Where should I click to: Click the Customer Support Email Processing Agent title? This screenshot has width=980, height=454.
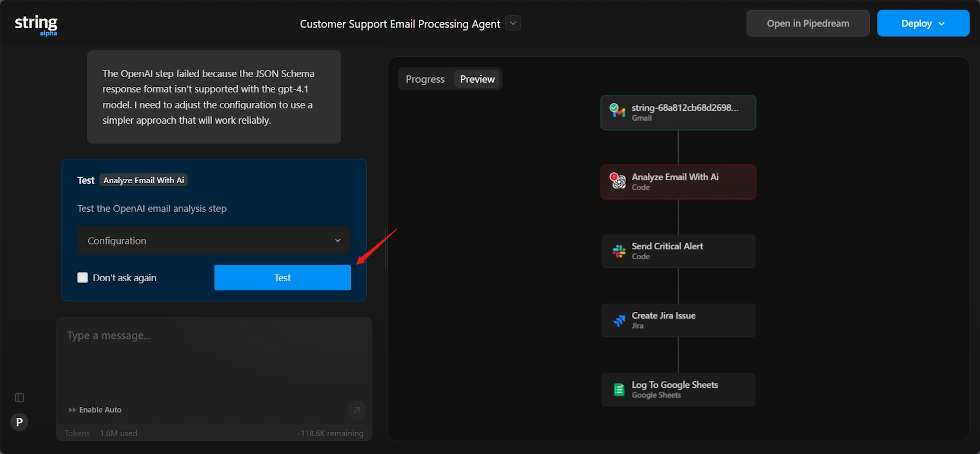coord(400,24)
